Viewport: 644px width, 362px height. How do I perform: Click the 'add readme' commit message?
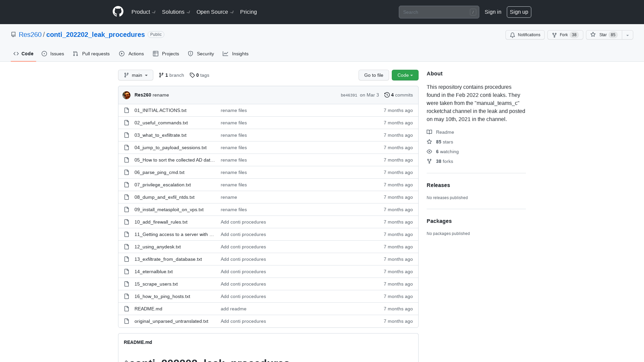[x=233, y=309]
